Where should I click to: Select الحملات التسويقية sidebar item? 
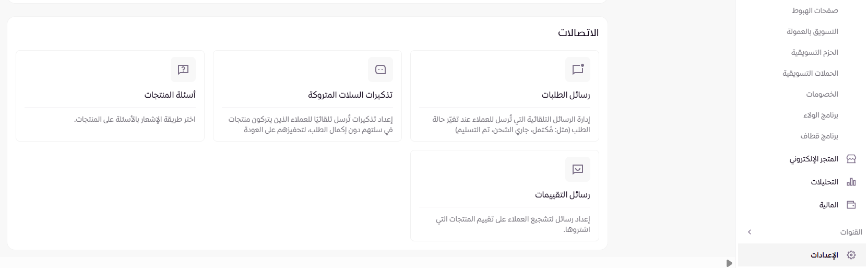810,73
